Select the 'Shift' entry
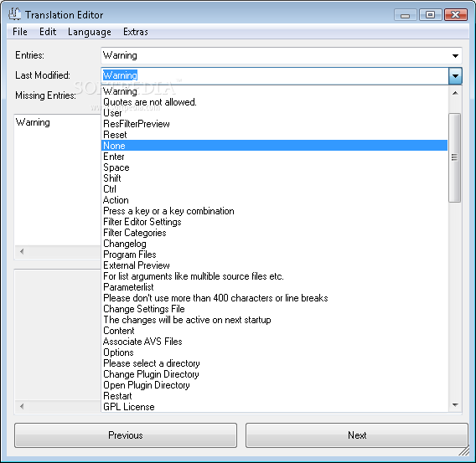The height and width of the screenshot is (463, 476). [274, 178]
